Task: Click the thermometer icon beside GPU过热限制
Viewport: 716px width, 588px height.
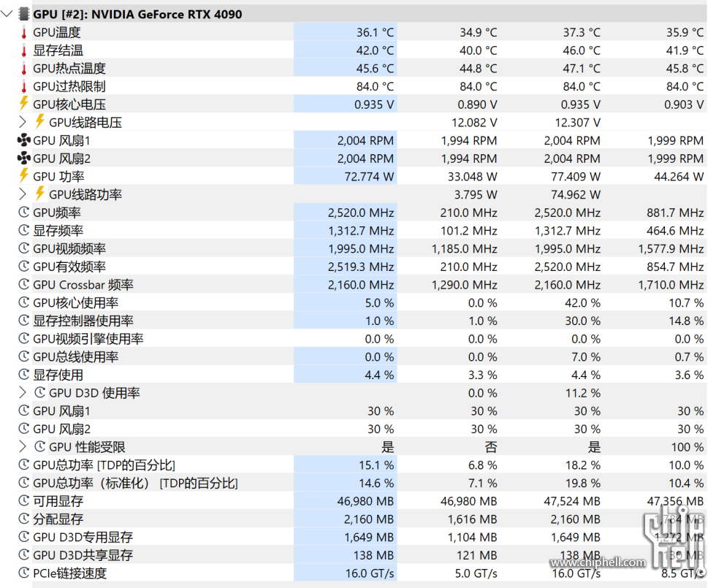Action: [23, 86]
